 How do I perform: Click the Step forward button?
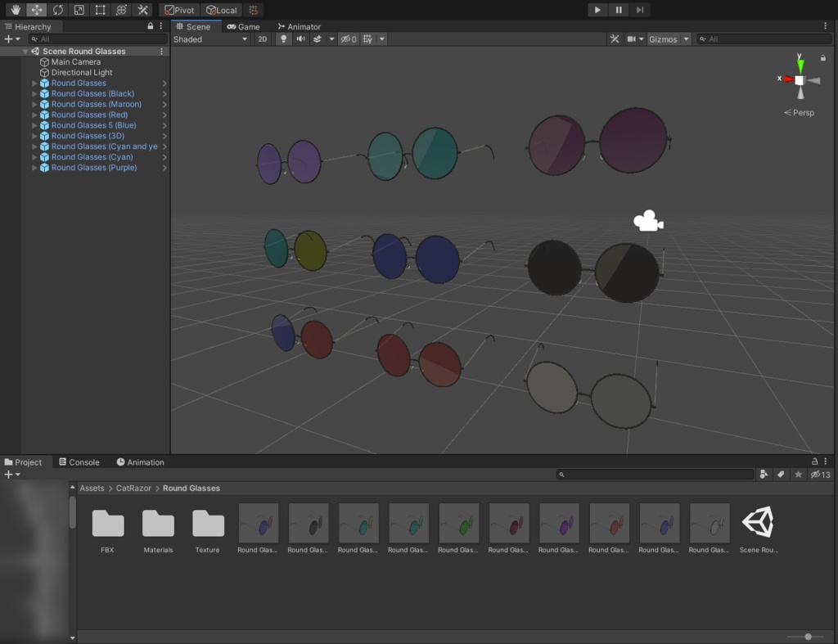640,10
